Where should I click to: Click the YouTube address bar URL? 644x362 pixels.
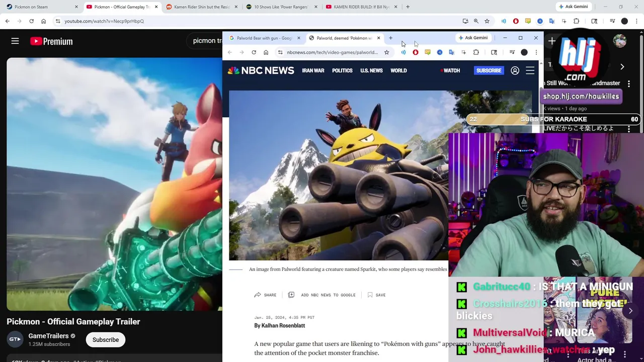point(104,21)
